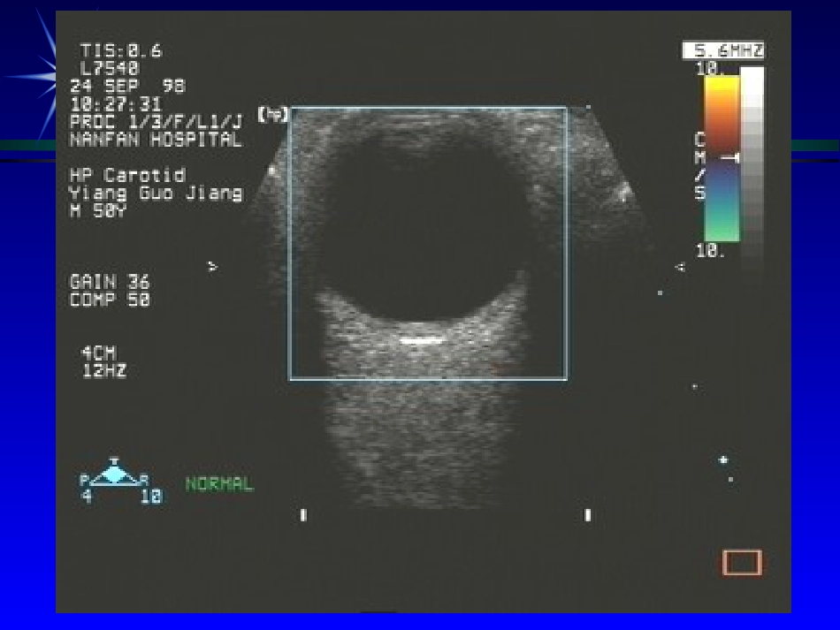Click the left width tick mark below image
Screen dimensions: 840x630
point(303,514)
